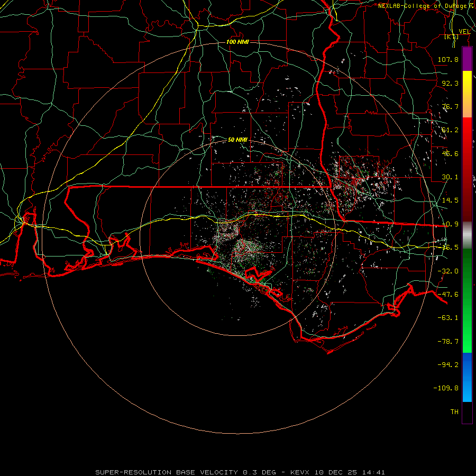
Task: Click the 14.5 velocity scale value
Action: coord(450,200)
